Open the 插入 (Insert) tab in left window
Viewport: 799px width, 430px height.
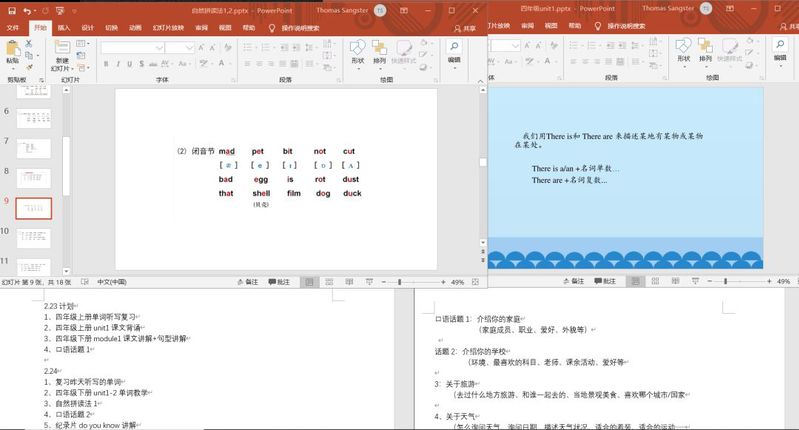63,28
